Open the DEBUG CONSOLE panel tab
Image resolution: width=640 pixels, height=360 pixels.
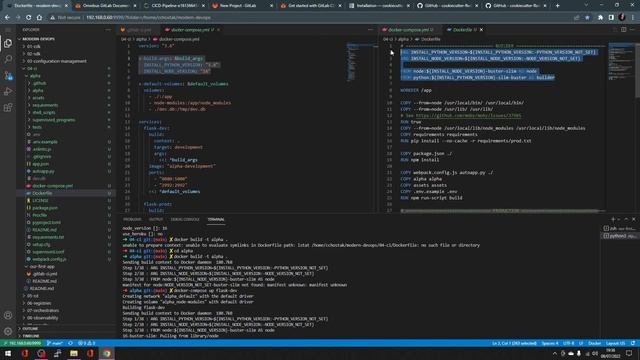click(185, 220)
